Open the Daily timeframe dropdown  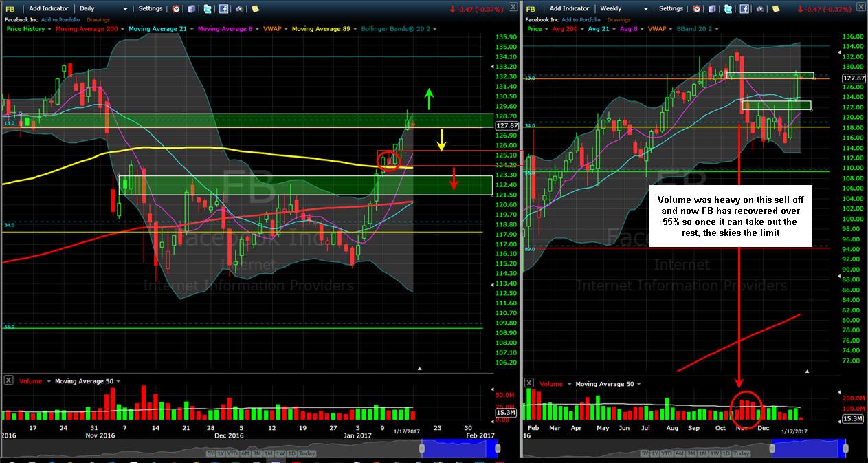click(104, 9)
